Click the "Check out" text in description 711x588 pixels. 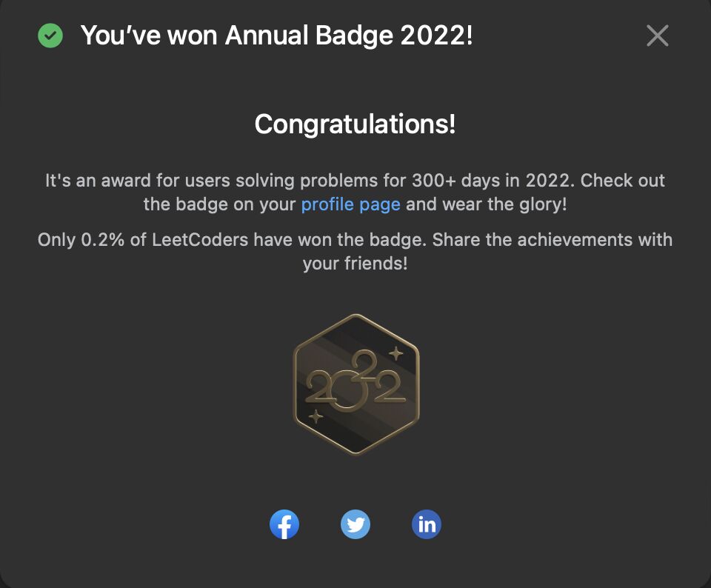623,181
